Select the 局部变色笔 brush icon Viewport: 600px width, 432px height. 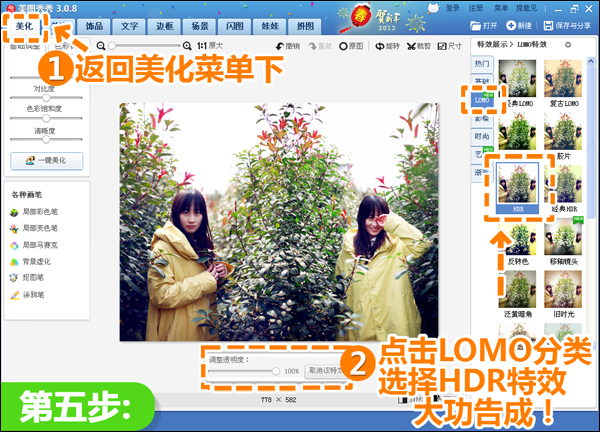(14, 229)
